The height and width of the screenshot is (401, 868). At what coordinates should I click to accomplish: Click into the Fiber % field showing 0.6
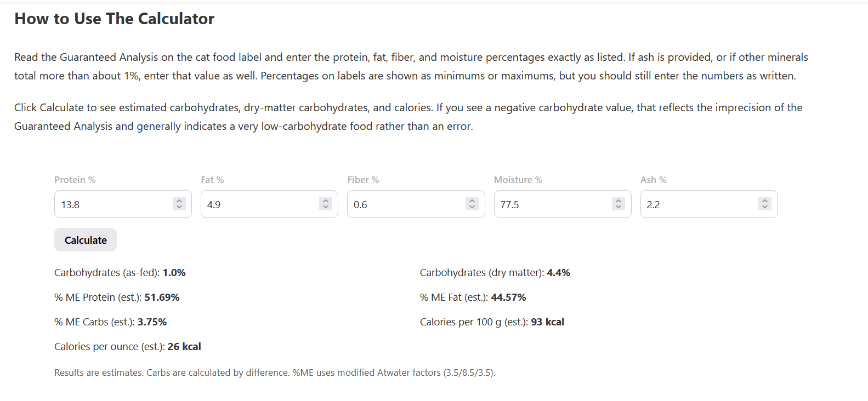[x=405, y=204]
